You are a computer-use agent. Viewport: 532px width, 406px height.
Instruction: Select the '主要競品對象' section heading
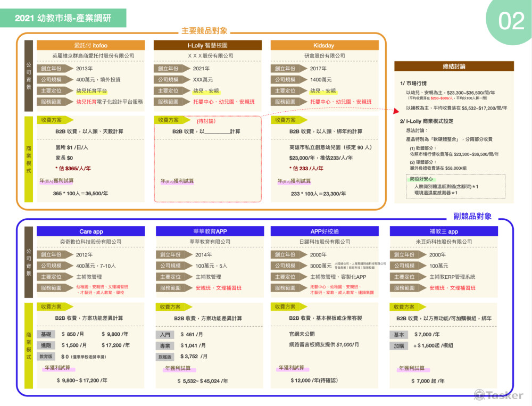(204, 31)
